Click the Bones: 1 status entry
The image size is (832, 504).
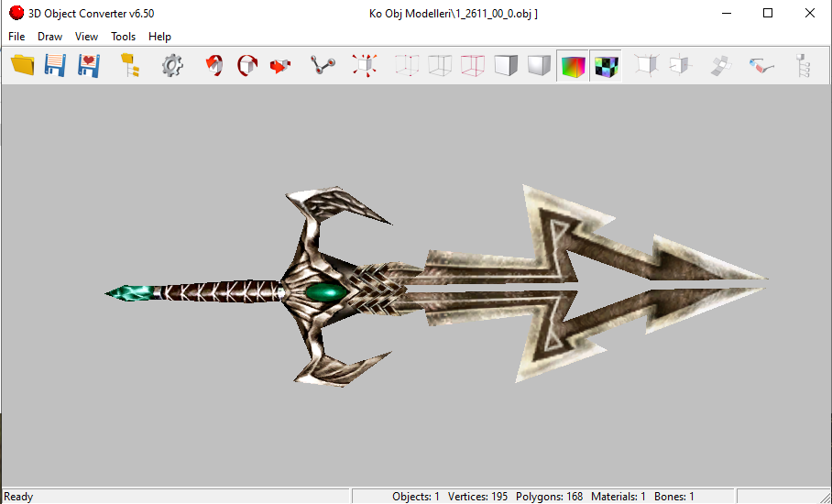pos(673,497)
